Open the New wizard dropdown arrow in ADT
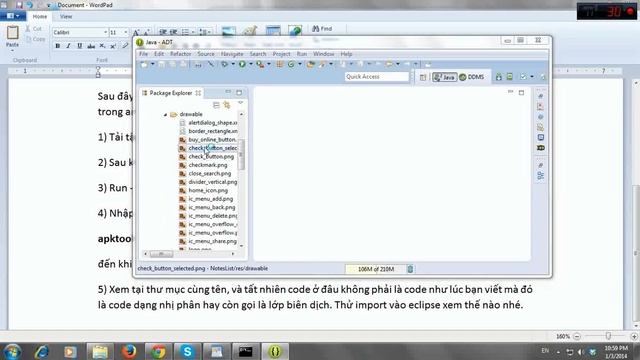Image resolution: width=640 pixels, height=360 pixels. [152, 64]
